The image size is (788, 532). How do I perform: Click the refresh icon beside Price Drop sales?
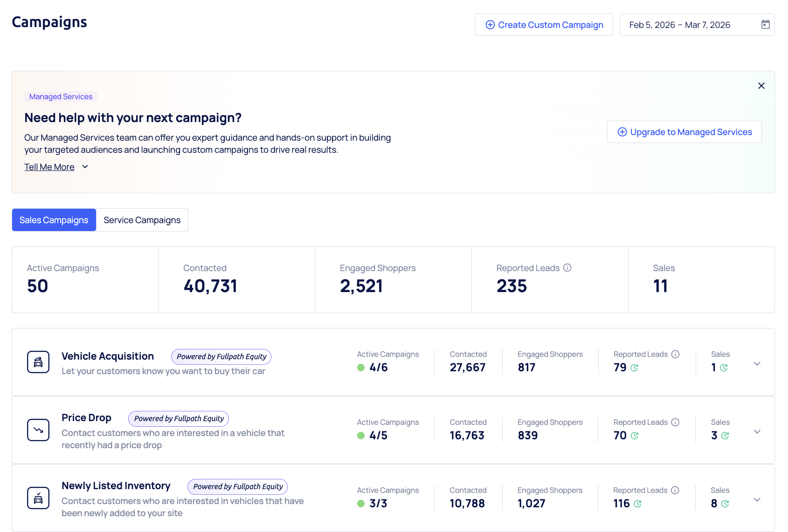pos(725,436)
